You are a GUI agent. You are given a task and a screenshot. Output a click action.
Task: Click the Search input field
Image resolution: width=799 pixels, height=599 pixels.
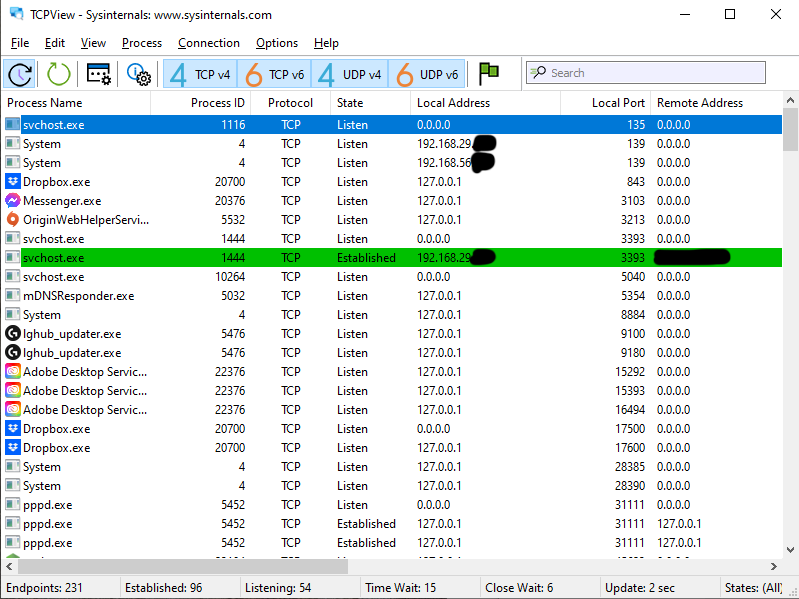(x=646, y=73)
